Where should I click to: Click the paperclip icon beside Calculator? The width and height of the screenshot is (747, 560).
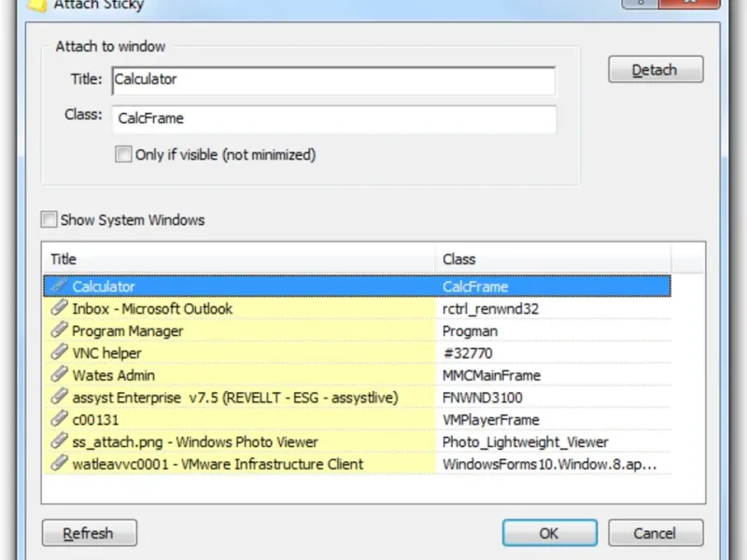coord(59,286)
